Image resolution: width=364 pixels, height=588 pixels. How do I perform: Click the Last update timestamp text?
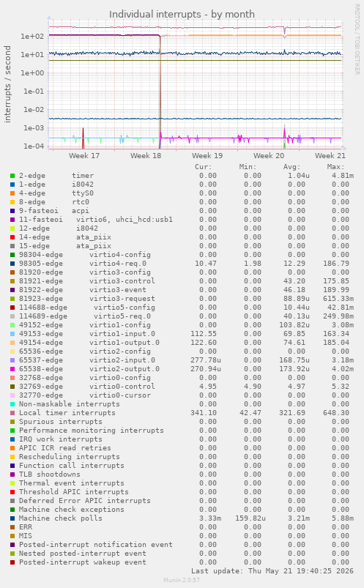point(272,570)
